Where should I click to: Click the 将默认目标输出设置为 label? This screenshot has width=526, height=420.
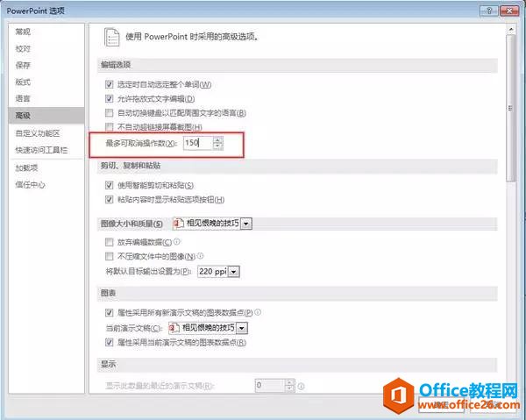click(148, 271)
